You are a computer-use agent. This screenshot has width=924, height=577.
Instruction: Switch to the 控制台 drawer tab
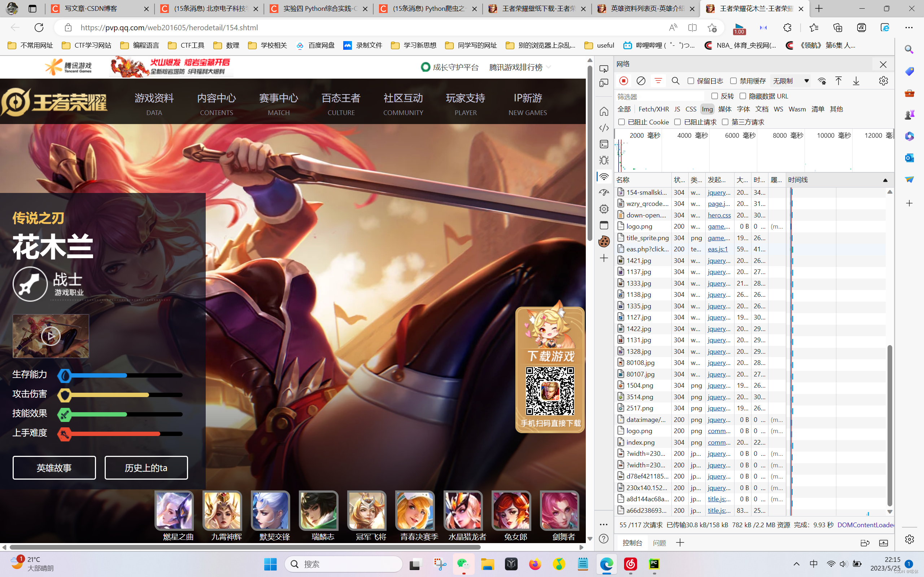coord(632,543)
